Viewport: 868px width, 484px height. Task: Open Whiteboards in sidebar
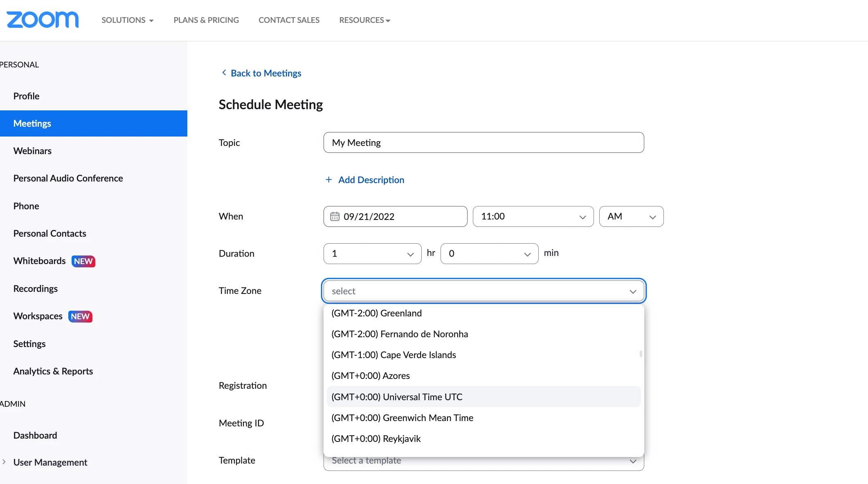click(x=40, y=261)
